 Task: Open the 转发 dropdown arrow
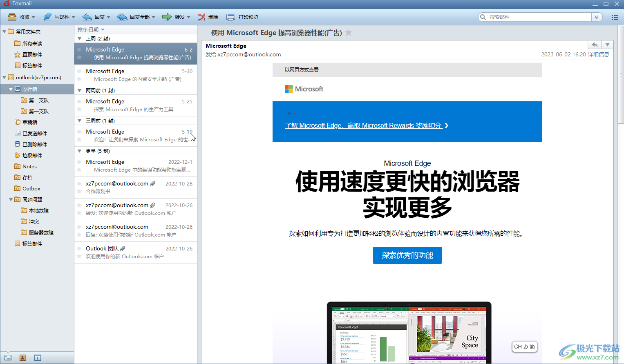(x=188, y=17)
